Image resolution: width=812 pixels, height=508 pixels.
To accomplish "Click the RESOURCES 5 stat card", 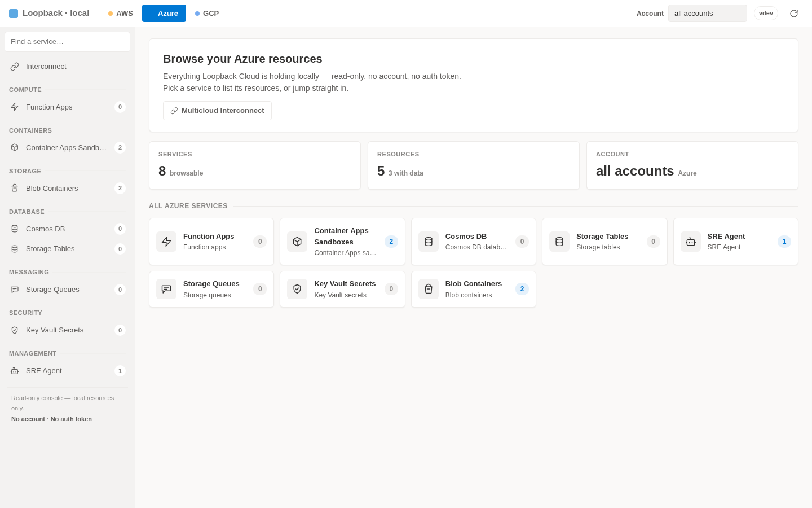I will click(x=474, y=165).
